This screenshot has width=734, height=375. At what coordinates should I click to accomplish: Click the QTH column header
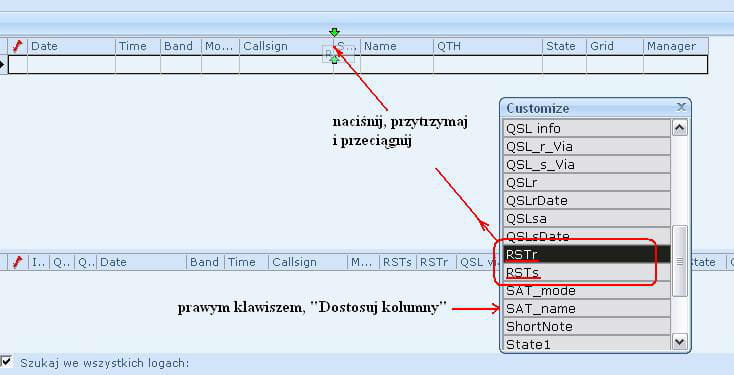coord(488,46)
